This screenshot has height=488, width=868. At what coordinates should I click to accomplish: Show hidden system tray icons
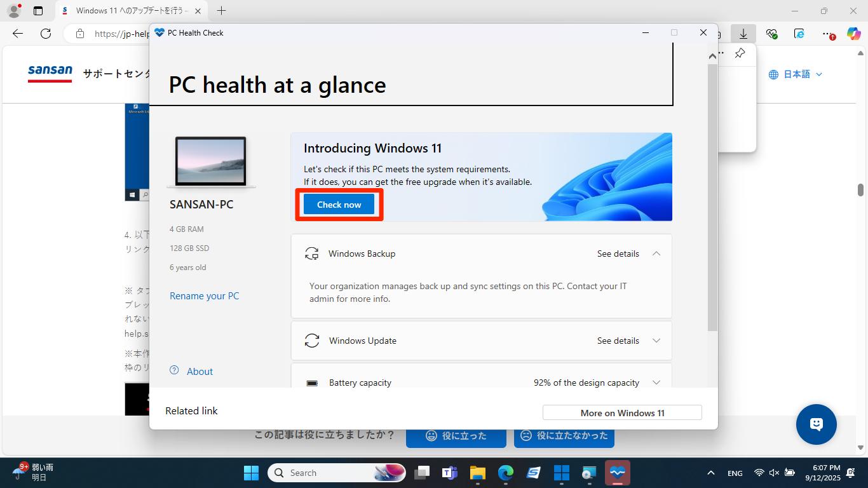point(711,473)
